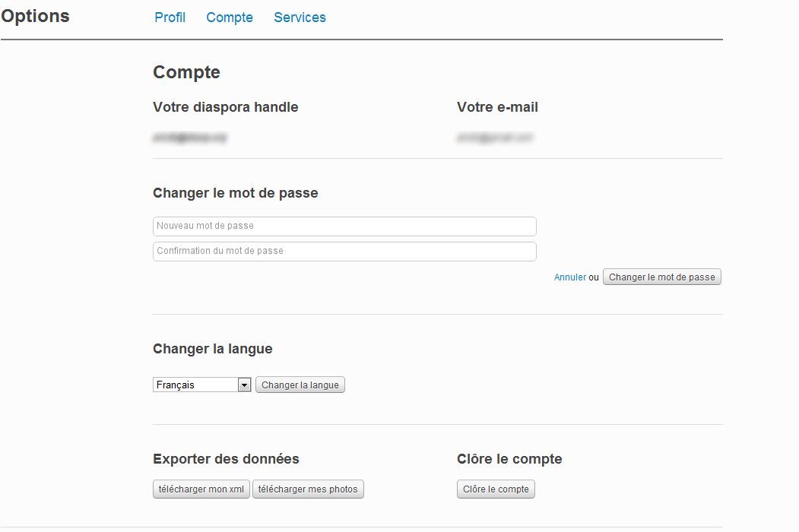799x532 pixels.
Task: Go to the Services tab
Action: tap(300, 17)
